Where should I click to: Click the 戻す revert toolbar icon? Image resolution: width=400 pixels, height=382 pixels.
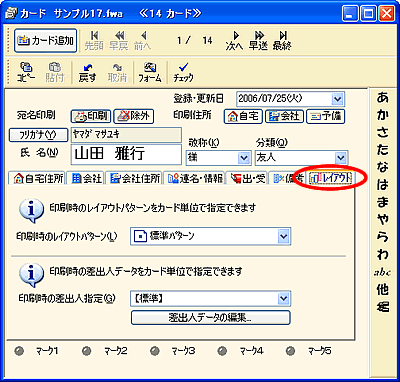click(x=88, y=72)
